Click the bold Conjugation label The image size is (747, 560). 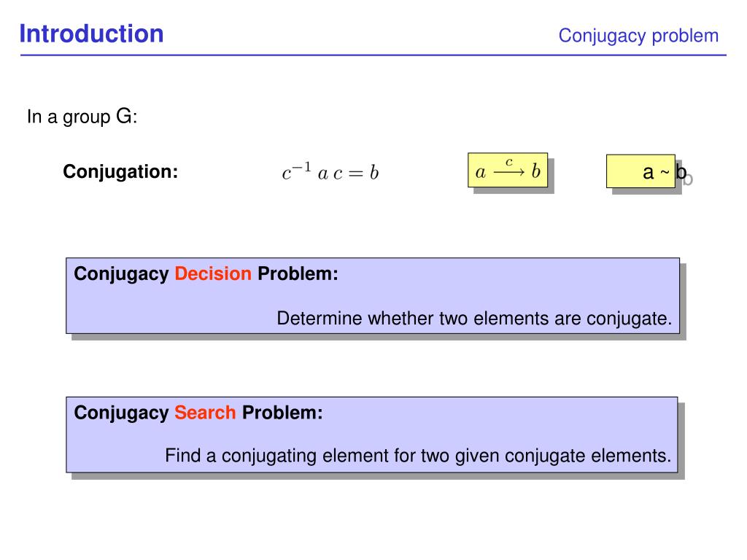(120, 171)
